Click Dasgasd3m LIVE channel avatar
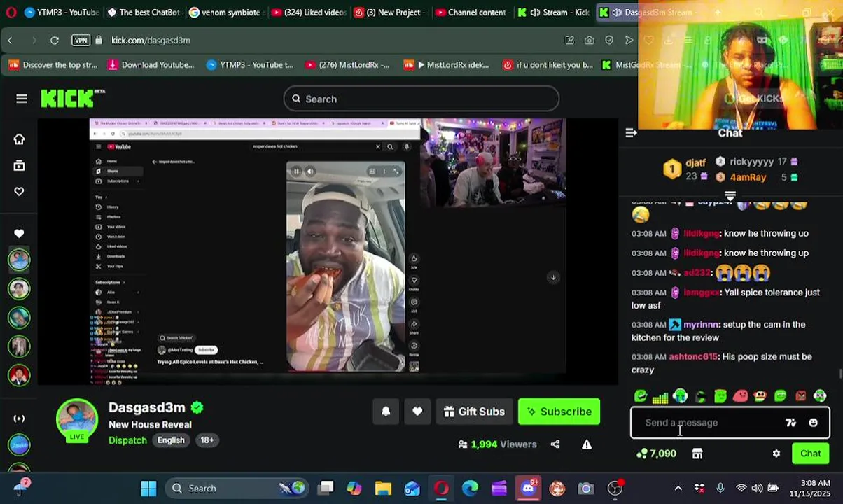The height and width of the screenshot is (504, 843). click(77, 421)
